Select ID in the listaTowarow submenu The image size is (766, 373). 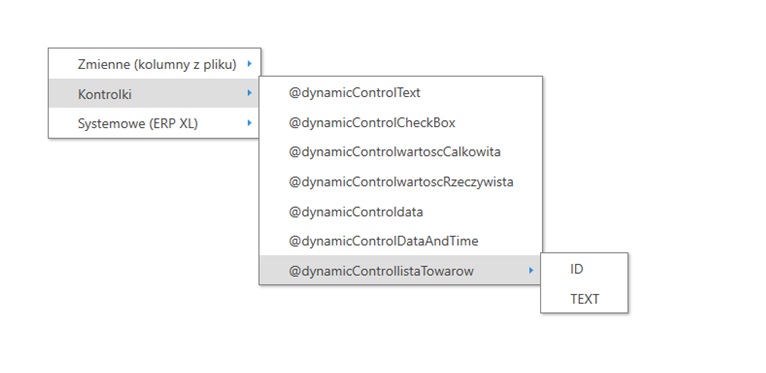pyautogui.click(x=584, y=269)
